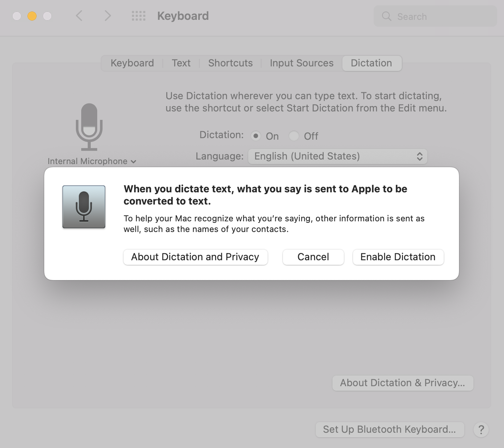Switch to the Shortcuts tab
This screenshot has height=448, width=504.
click(230, 63)
